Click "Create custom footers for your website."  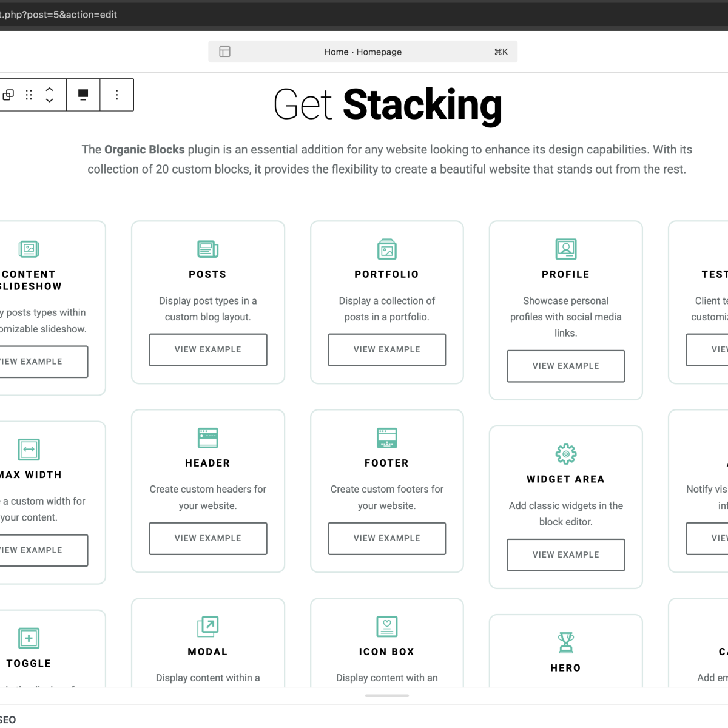[x=387, y=497]
